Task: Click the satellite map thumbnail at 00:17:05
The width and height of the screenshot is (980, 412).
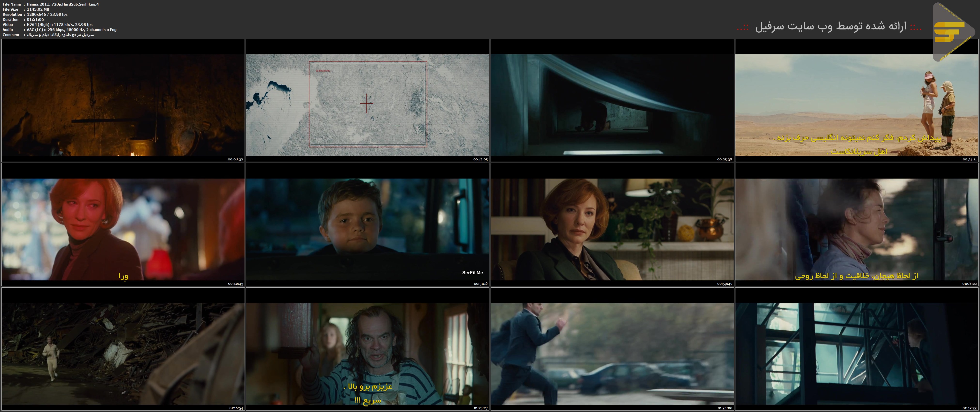Action: (x=368, y=100)
